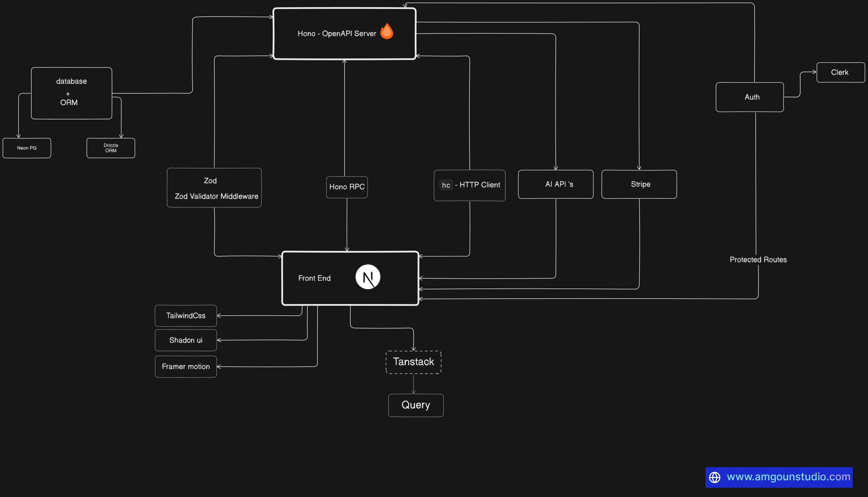Click the dashed Tanstack box
The width and height of the screenshot is (868, 497).
(x=413, y=362)
